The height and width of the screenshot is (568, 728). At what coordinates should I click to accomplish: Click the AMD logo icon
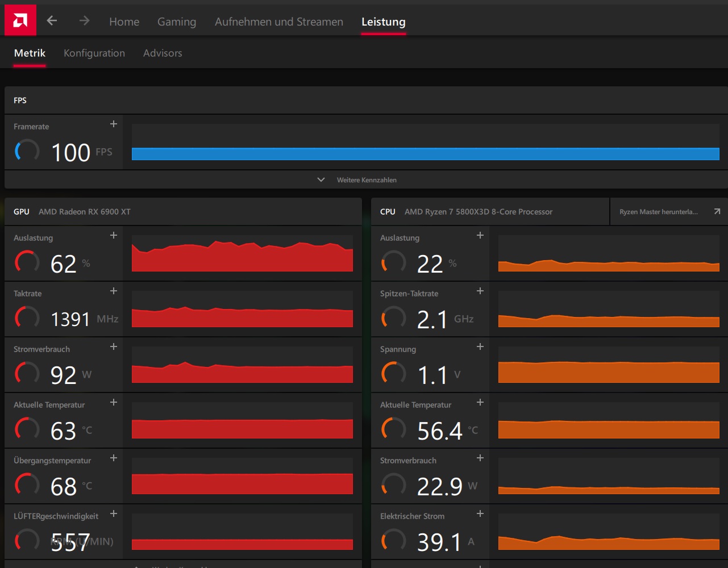tap(20, 20)
